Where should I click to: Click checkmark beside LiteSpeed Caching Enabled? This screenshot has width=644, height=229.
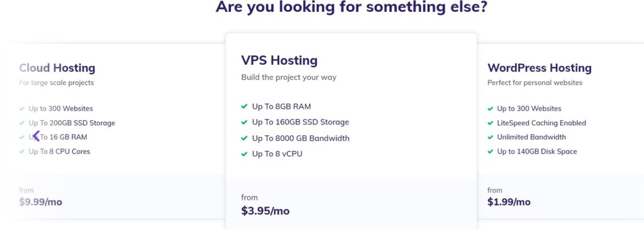[x=490, y=123]
